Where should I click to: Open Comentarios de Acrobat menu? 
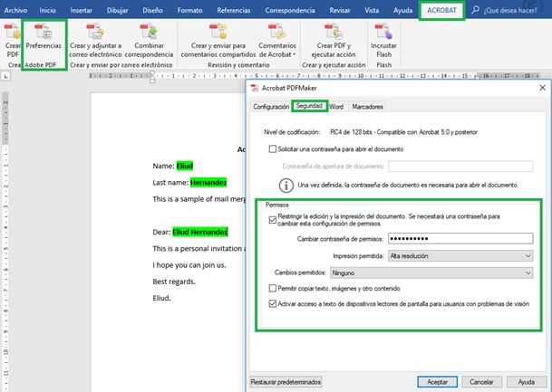(277, 41)
